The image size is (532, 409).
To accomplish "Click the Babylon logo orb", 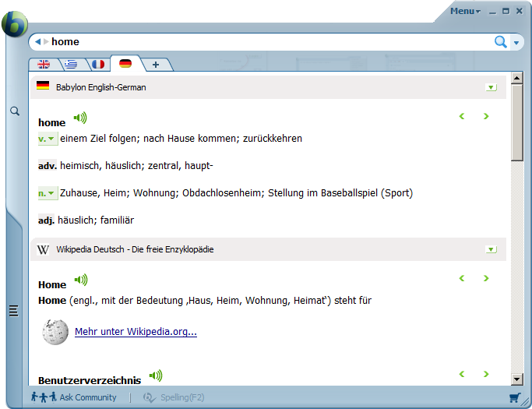I will point(14,23).
